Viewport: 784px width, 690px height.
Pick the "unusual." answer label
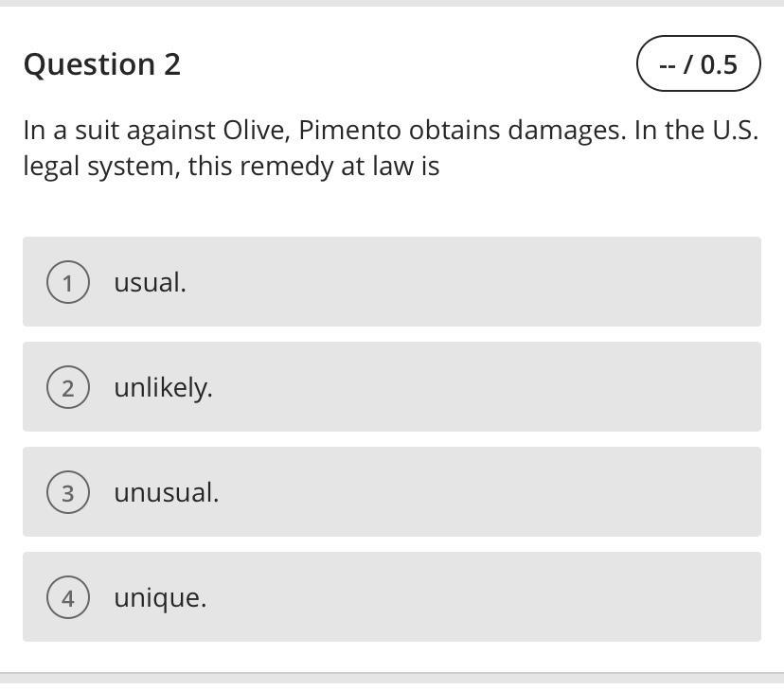[x=166, y=492]
